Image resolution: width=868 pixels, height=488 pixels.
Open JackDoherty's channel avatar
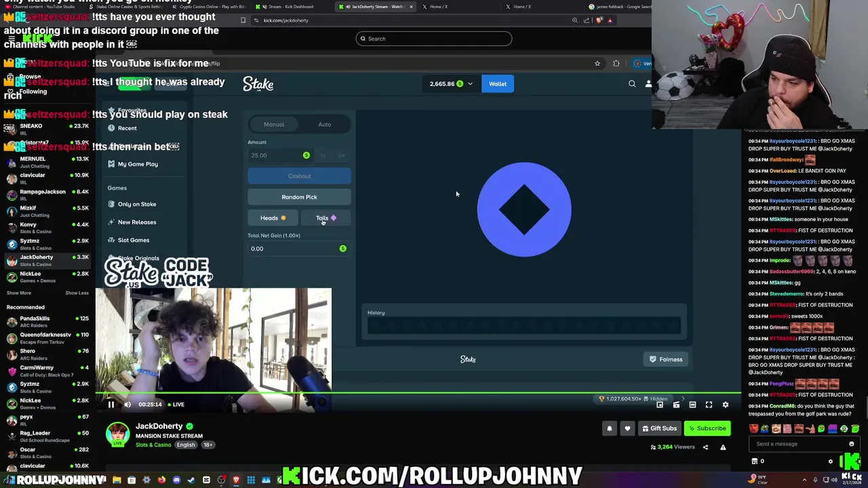point(117,434)
